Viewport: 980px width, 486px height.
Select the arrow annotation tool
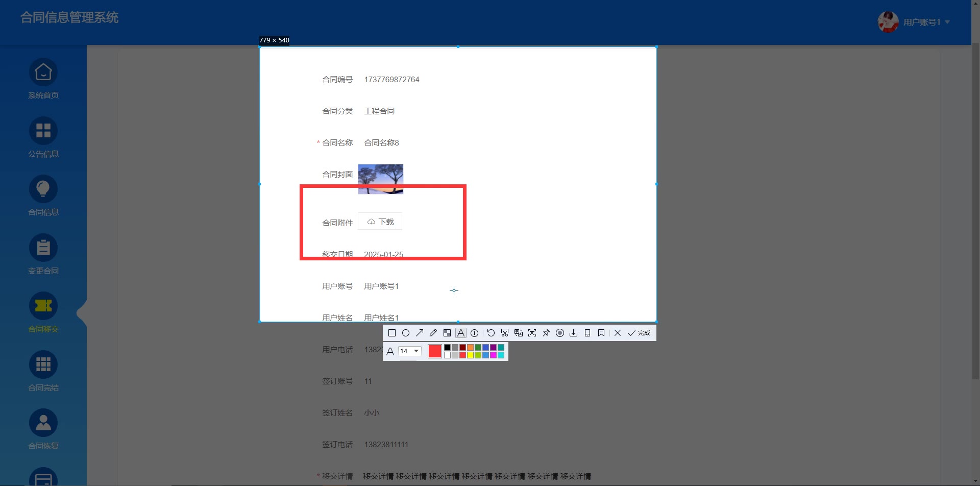(x=420, y=333)
